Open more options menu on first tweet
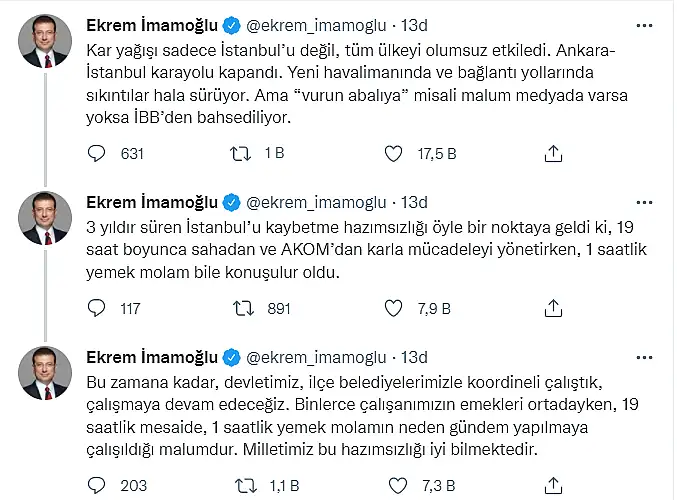This screenshot has height=500, width=677. [644, 26]
